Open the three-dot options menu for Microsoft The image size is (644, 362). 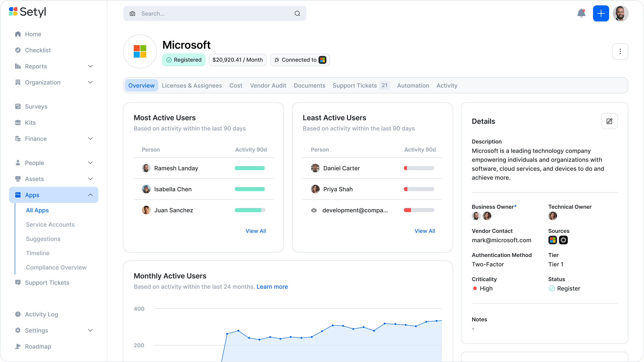[x=620, y=51]
